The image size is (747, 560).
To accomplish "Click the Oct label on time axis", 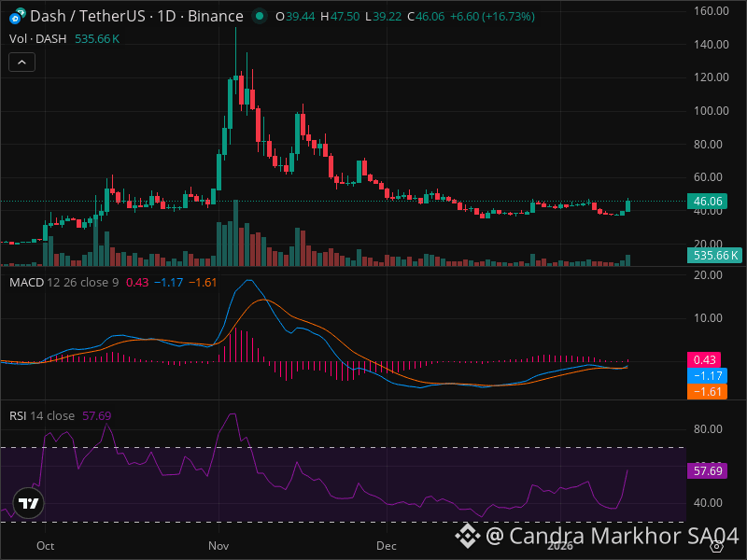I will point(45,546).
